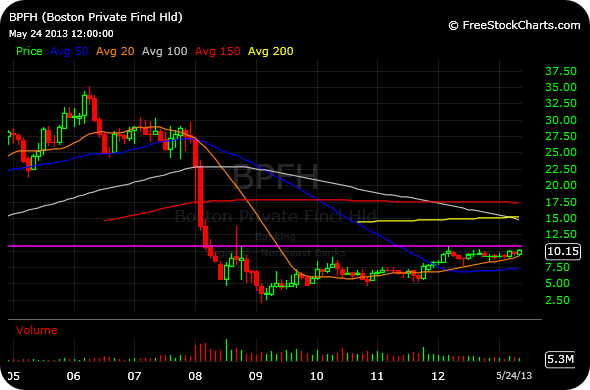
Task: Click the 12 year axis label
Action: [438, 376]
